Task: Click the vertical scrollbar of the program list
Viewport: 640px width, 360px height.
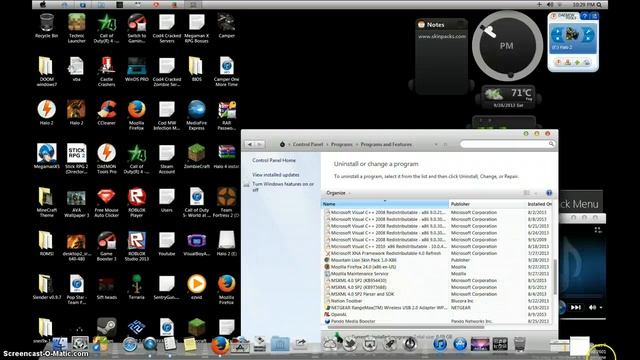Action: [555, 277]
